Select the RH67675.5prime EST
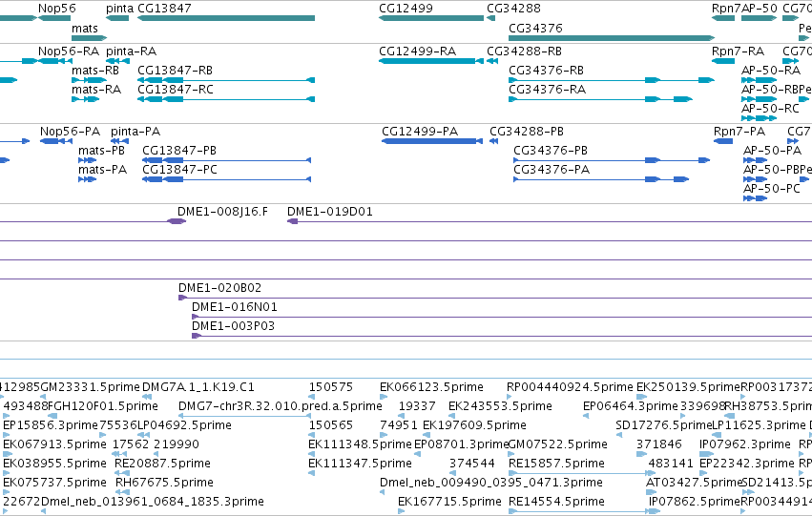 coord(123,493)
